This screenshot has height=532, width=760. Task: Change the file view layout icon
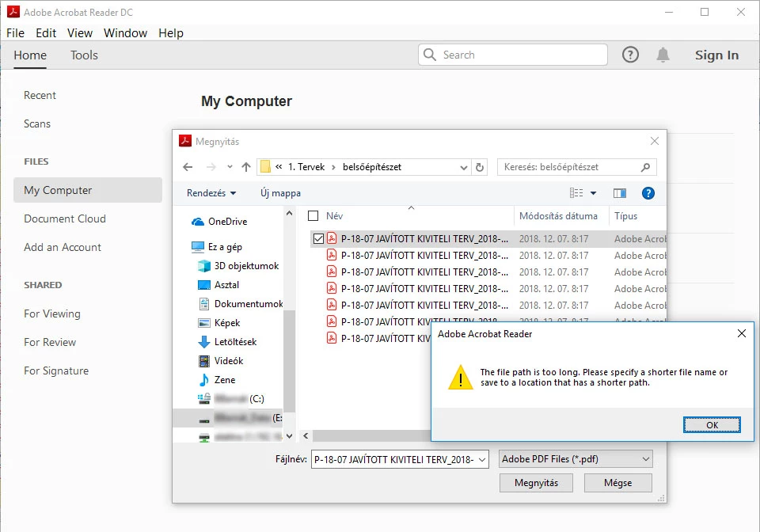[x=576, y=193]
